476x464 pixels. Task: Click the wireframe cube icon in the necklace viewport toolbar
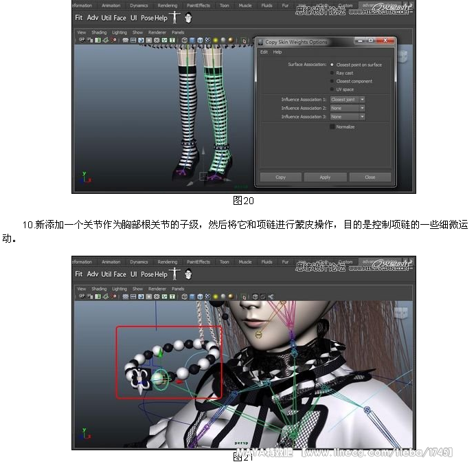pyautogui.click(x=184, y=297)
